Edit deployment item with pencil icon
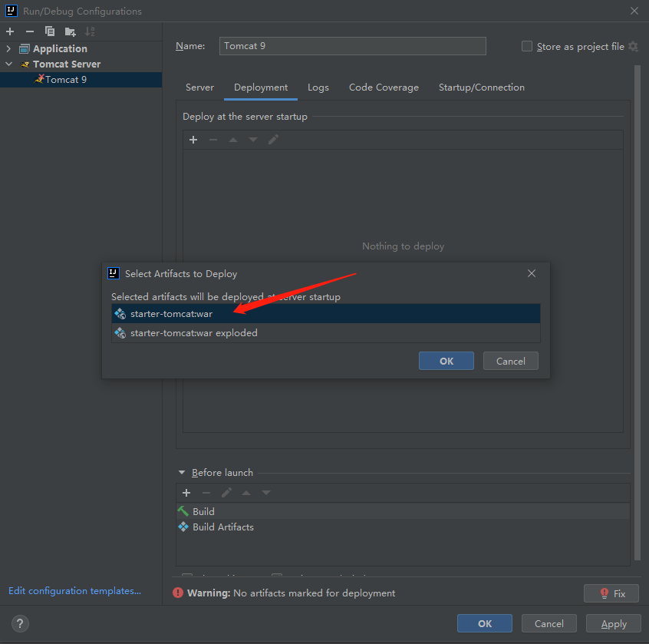This screenshot has width=649, height=644. [273, 140]
